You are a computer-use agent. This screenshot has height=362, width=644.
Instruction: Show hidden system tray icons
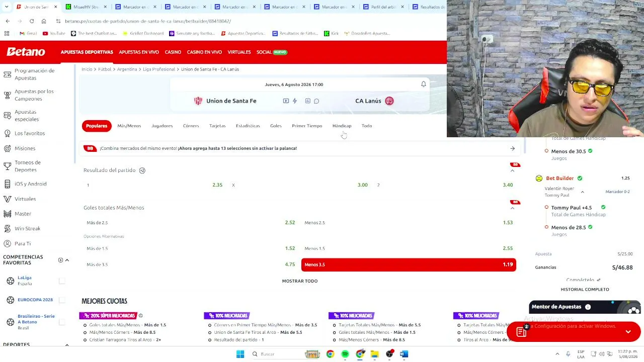pos(557,354)
